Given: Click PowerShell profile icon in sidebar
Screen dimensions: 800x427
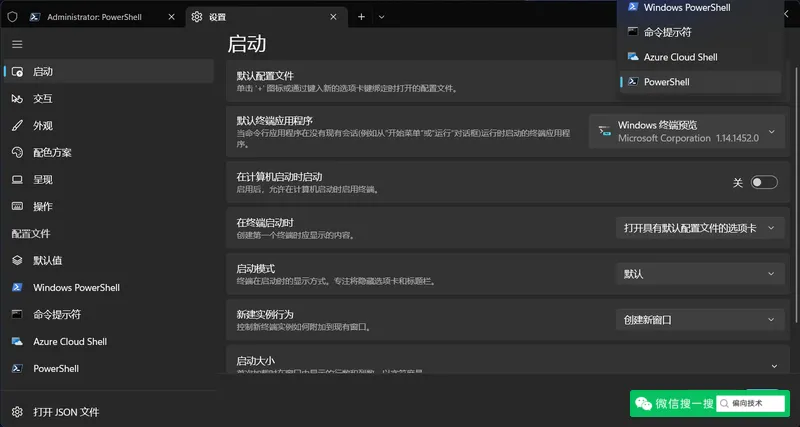Looking at the screenshot, I should pyautogui.click(x=17, y=368).
